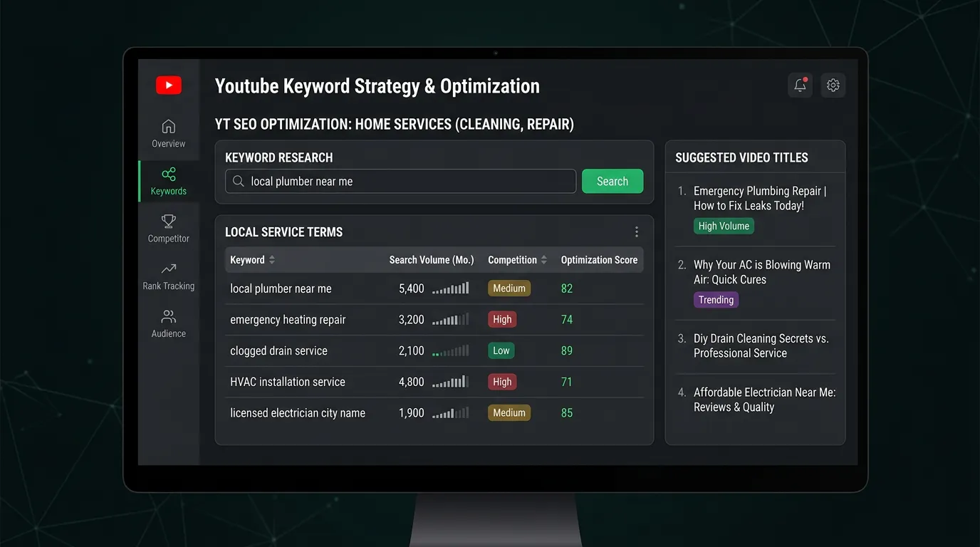The height and width of the screenshot is (547, 980).
Task: Select keyword local plumber near me in table
Action: pos(281,288)
